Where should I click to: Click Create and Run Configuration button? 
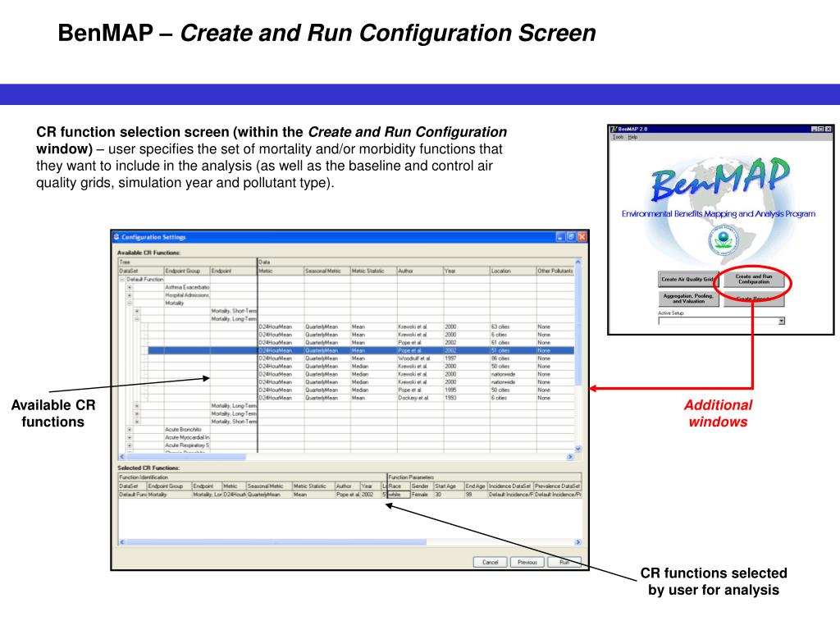pyautogui.click(x=754, y=279)
